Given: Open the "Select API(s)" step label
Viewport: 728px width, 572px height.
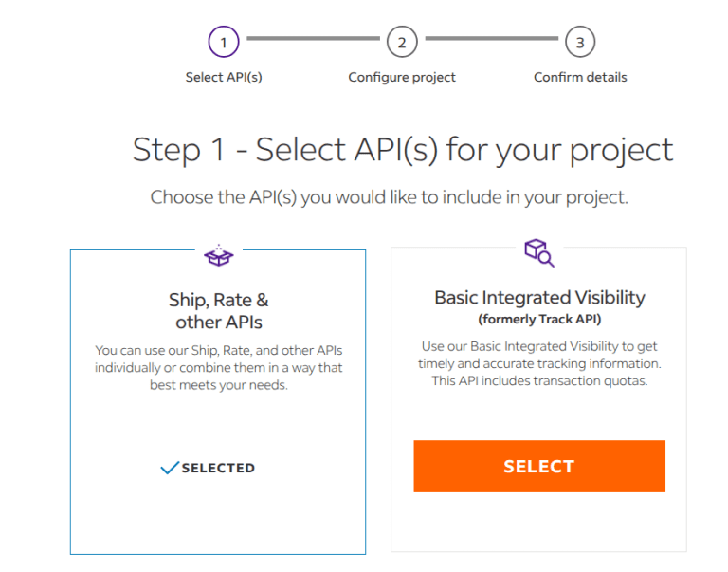Looking at the screenshot, I should [224, 77].
